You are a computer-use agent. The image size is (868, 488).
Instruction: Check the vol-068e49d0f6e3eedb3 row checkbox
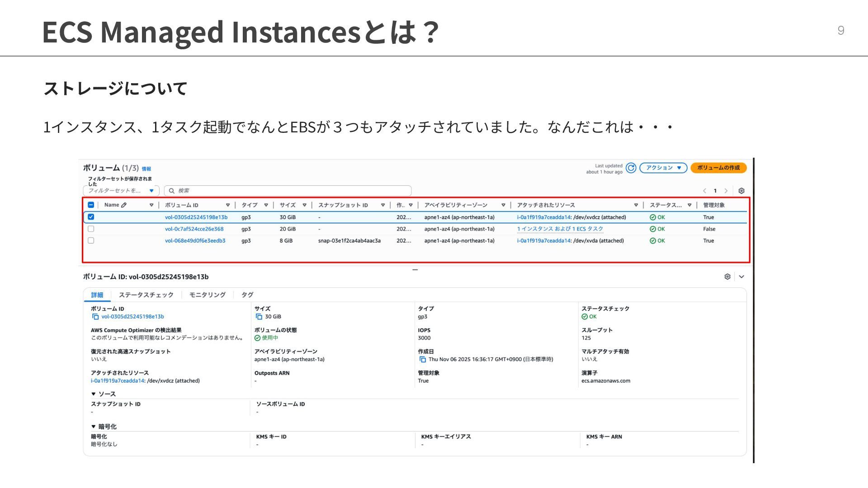point(91,240)
